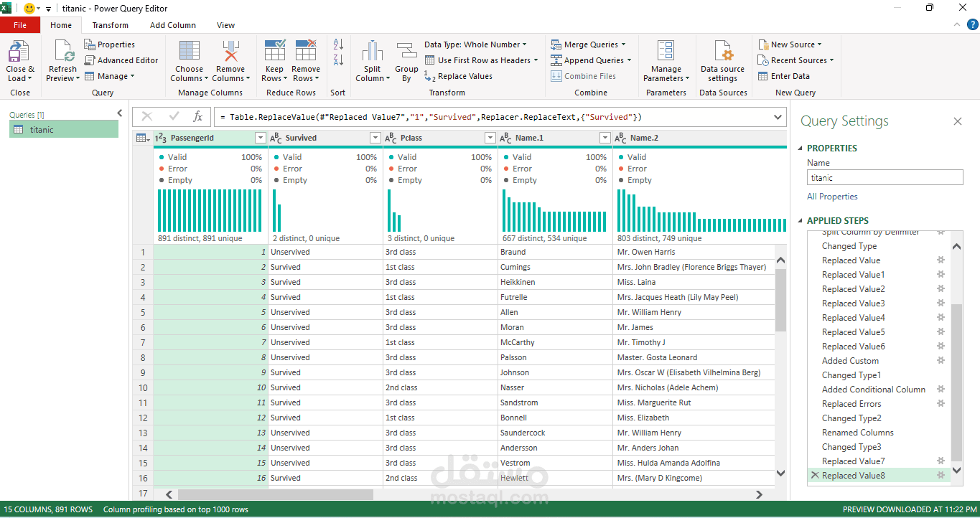Open the Merge Queries dropdown
The image size is (980, 518).
589,44
